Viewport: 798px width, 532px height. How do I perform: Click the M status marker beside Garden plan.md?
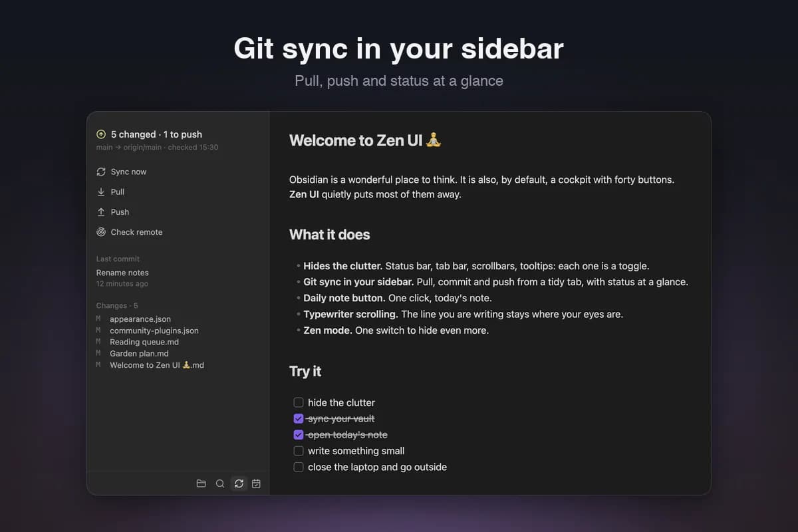coord(98,354)
